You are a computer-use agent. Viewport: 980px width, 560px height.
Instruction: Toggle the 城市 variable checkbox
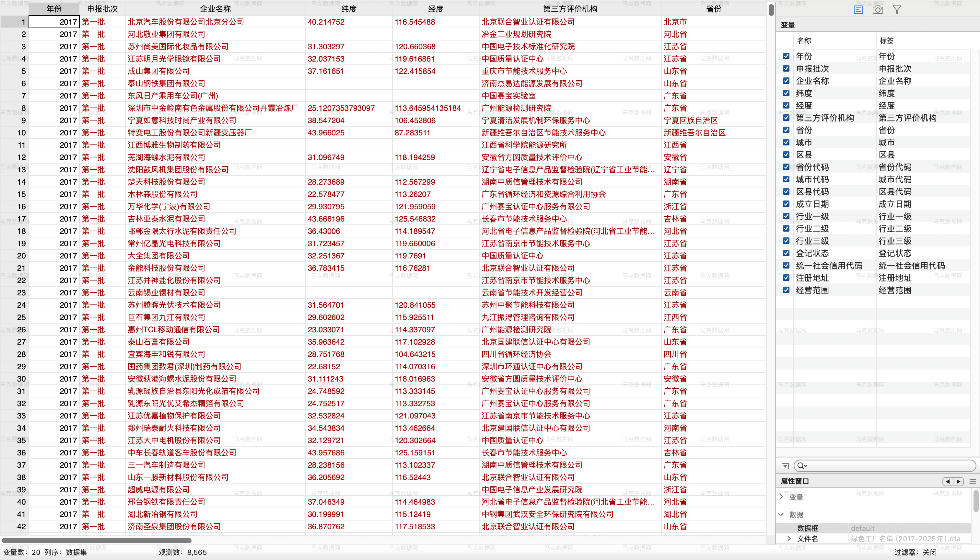(786, 142)
